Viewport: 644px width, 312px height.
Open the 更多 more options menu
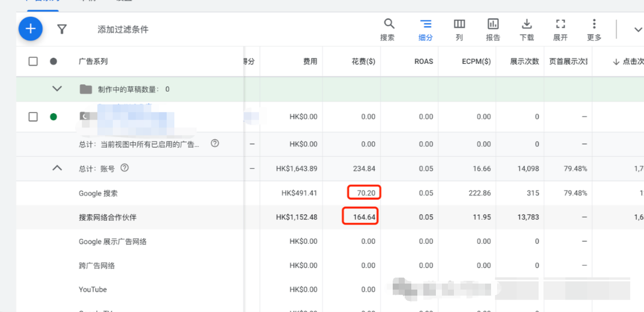point(594,30)
